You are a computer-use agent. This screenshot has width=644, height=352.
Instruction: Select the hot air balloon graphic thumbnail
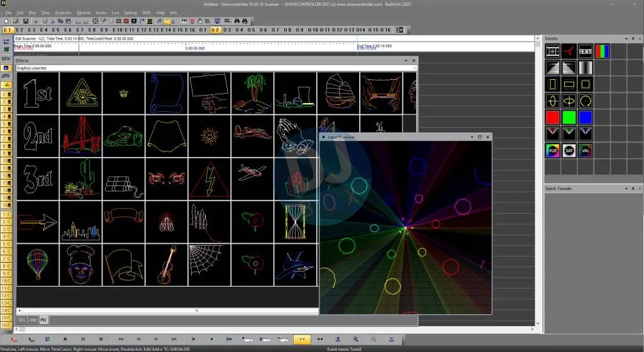37,265
